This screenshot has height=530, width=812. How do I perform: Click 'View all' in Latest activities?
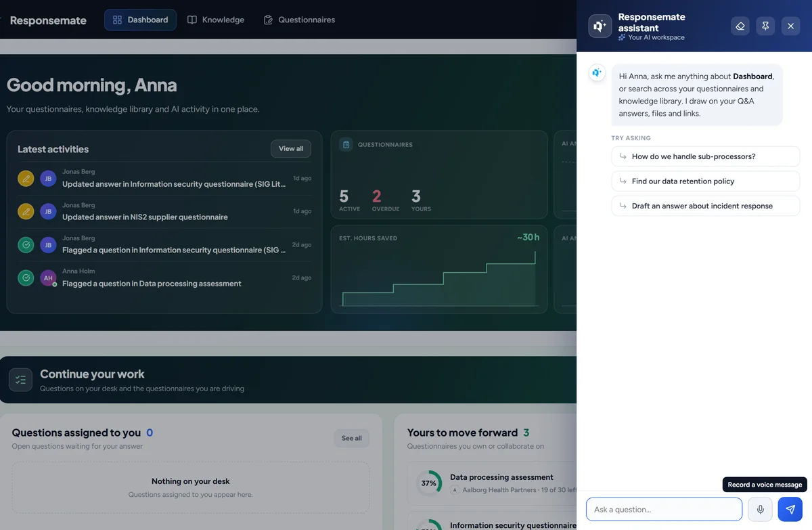291,149
